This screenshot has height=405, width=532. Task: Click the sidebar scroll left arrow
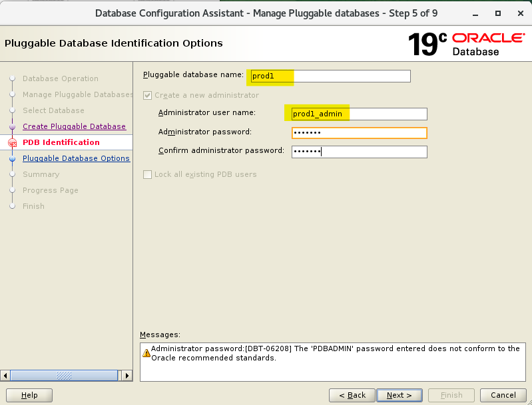(5, 376)
